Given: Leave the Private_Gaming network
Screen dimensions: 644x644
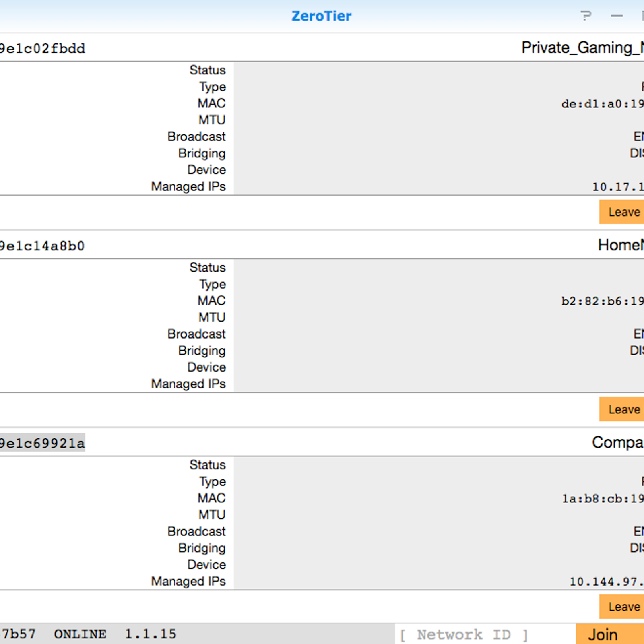Looking at the screenshot, I should tap(621, 212).
